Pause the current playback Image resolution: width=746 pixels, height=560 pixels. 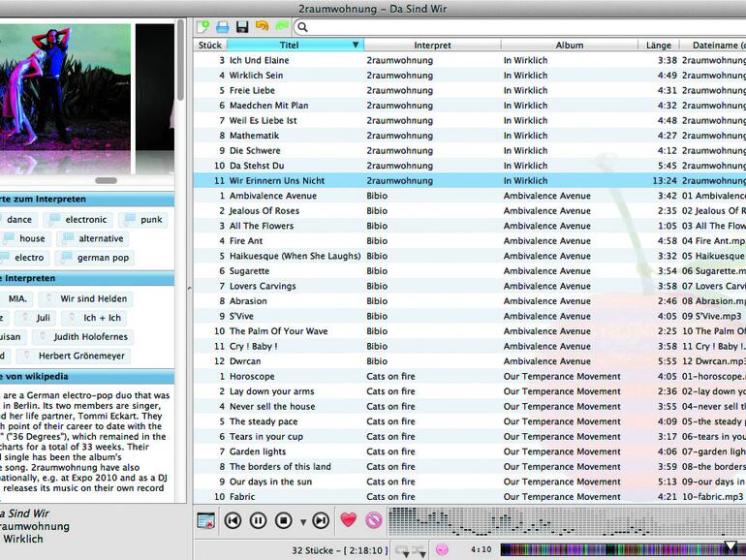pyautogui.click(x=258, y=520)
